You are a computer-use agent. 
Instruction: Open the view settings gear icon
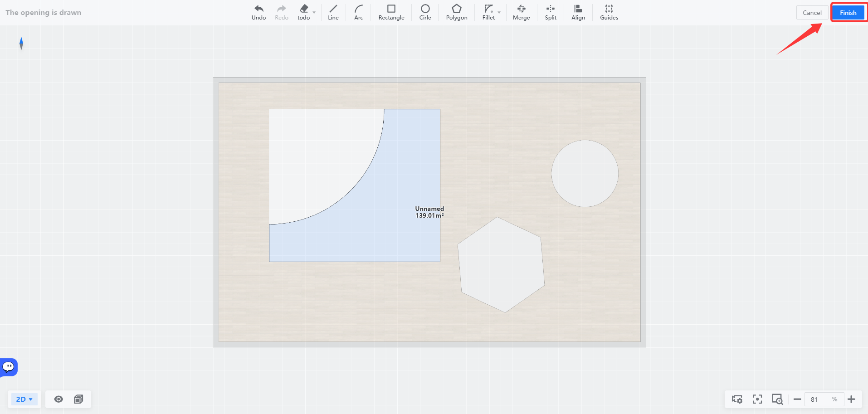click(x=737, y=399)
